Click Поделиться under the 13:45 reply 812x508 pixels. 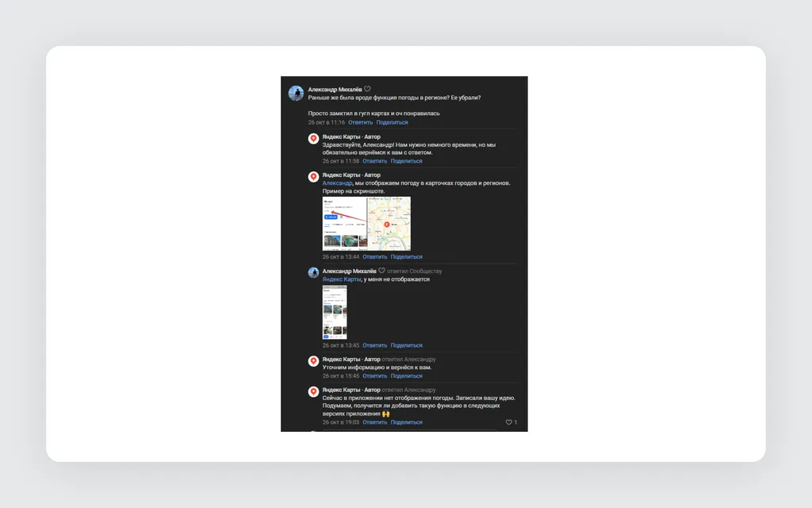407,345
